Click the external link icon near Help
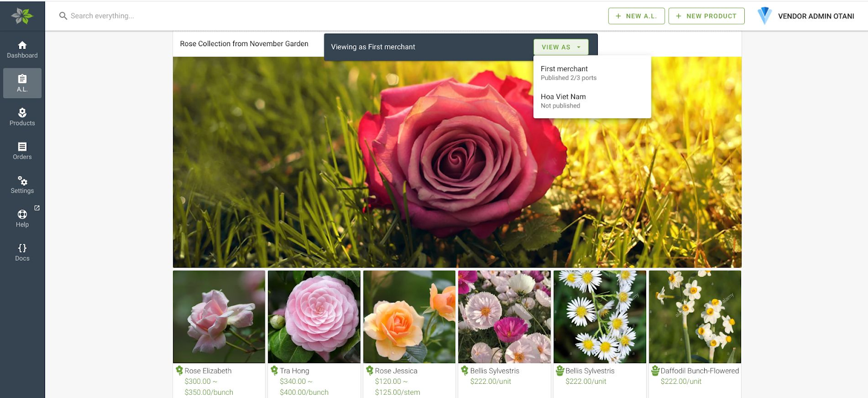The image size is (868, 398). pyautogui.click(x=37, y=208)
